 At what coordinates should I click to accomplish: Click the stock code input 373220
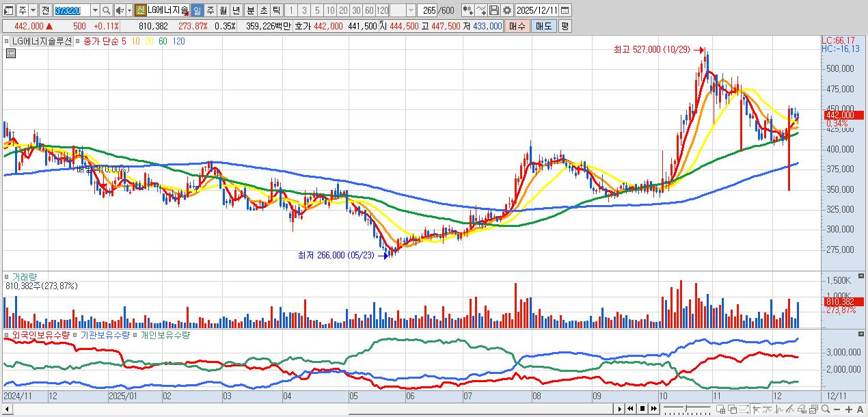tap(71, 11)
